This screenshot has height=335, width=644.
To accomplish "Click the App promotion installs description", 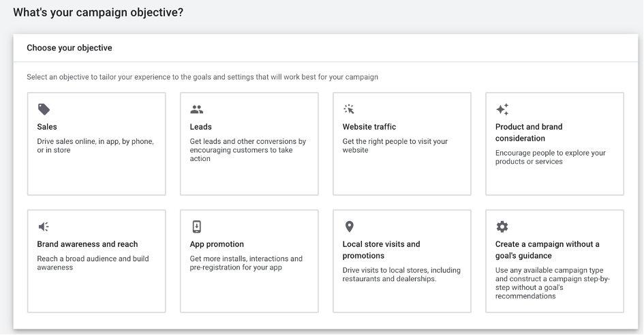I will (x=246, y=263).
